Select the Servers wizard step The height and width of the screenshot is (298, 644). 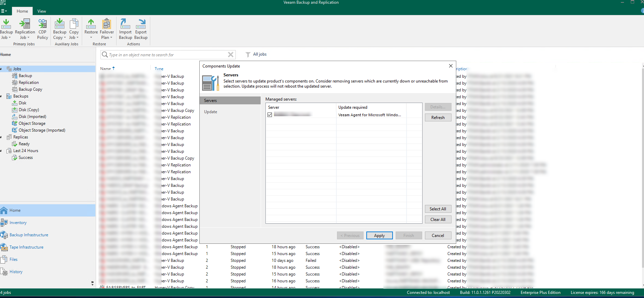(x=230, y=101)
